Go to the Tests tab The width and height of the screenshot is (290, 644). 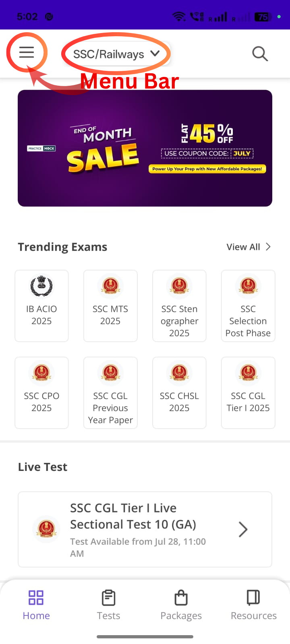point(109,605)
